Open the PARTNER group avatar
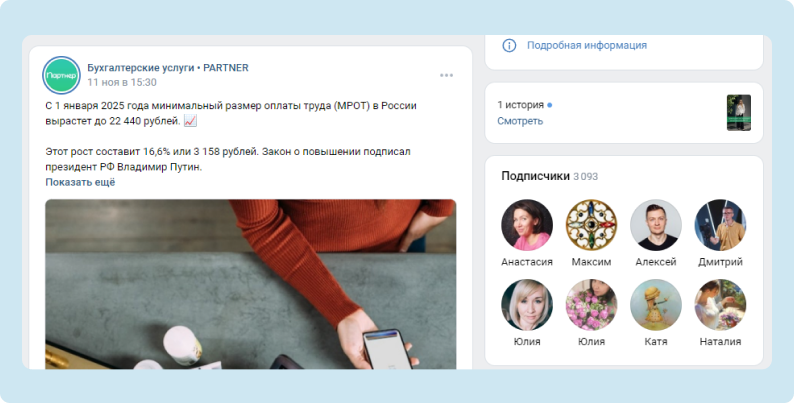 tap(61, 75)
